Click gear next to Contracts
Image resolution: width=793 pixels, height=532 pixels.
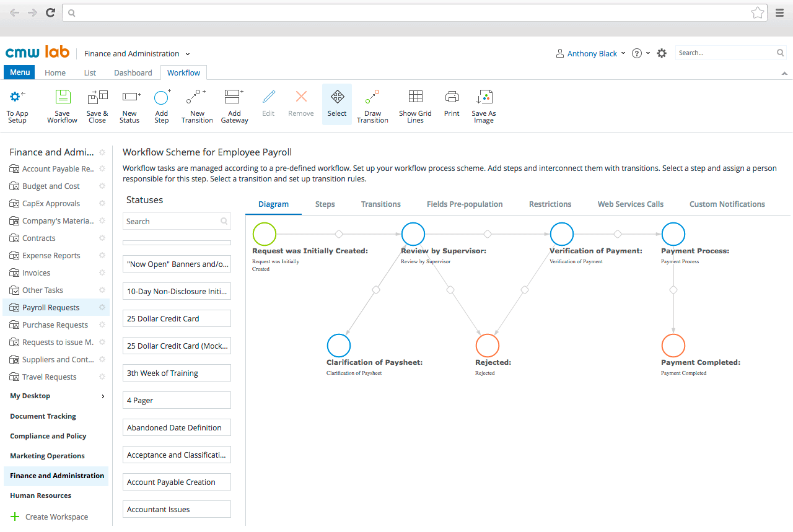coord(102,238)
